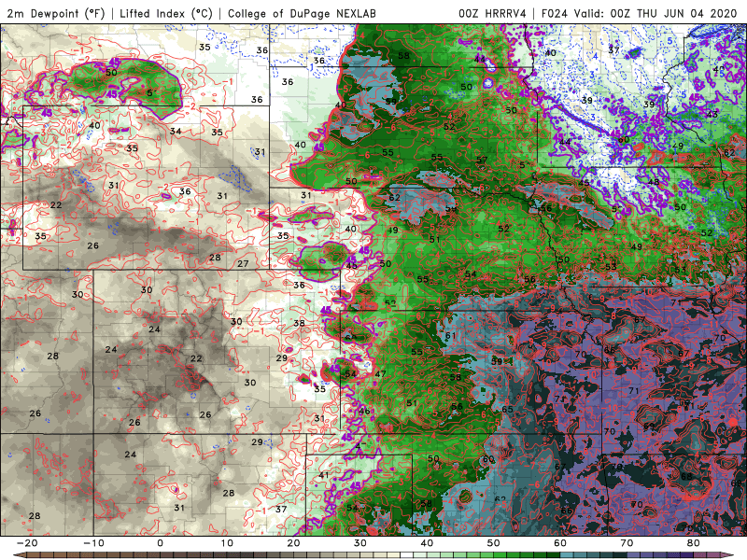The image size is (747, 560).
Task: Click the right arrow end of color bar
Action: pos(727,554)
